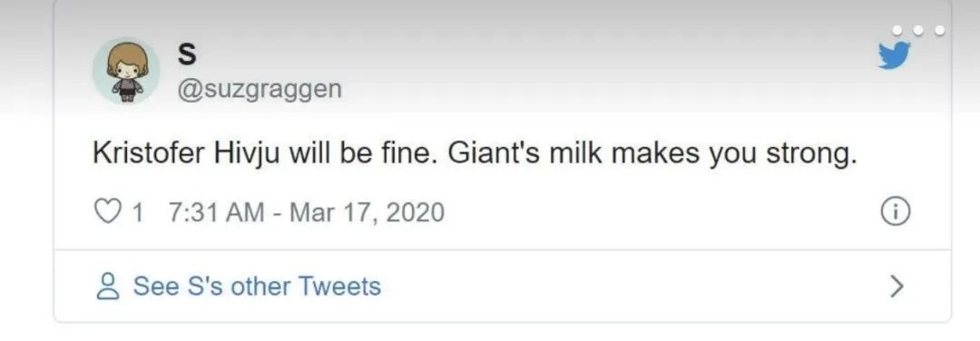Click the 7:31 AM timestamp
The height and width of the screenshot is (341, 980).
coord(216,212)
